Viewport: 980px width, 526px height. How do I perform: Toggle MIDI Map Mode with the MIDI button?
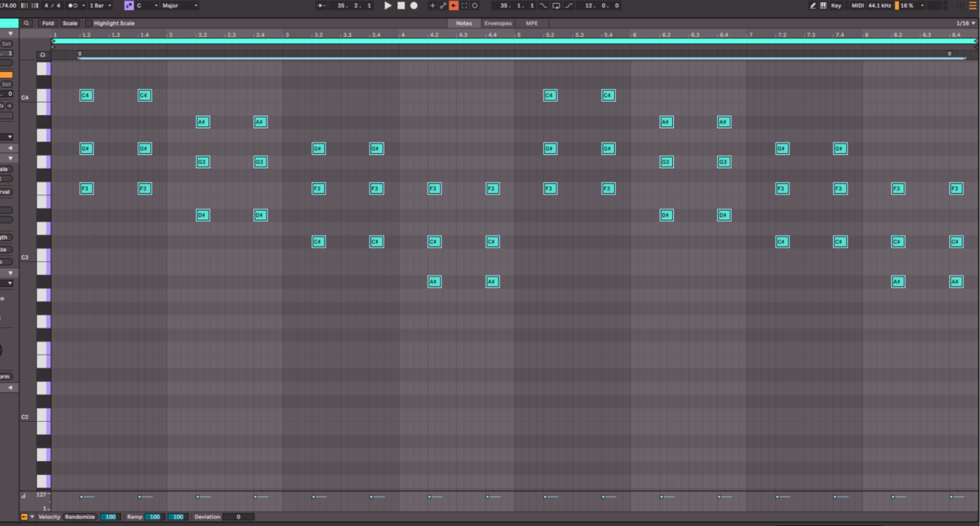click(x=857, y=5)
